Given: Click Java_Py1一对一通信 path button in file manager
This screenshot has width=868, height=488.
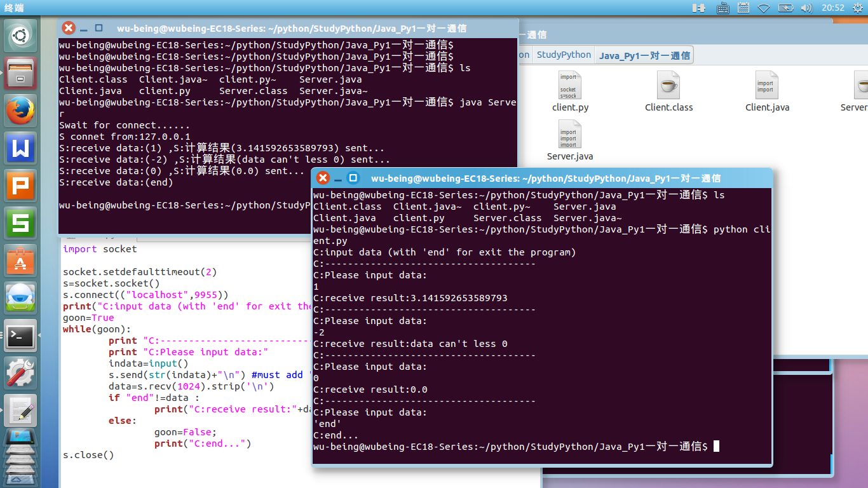Looking at the screenshot, I should point(644,55).
